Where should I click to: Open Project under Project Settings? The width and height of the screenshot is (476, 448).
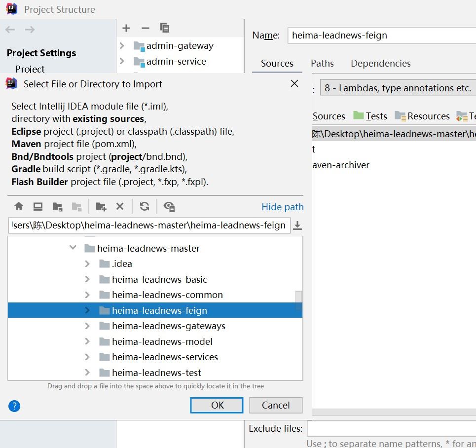30,69
